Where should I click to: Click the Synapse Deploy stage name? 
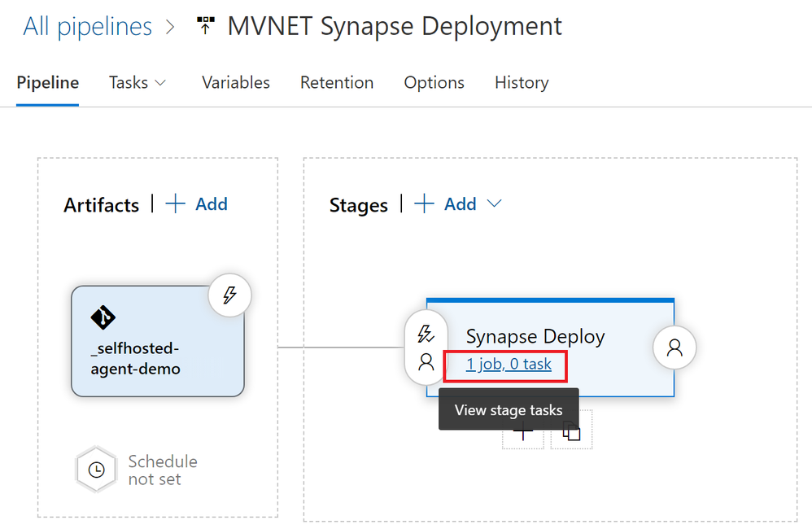(x=535, y=336)
